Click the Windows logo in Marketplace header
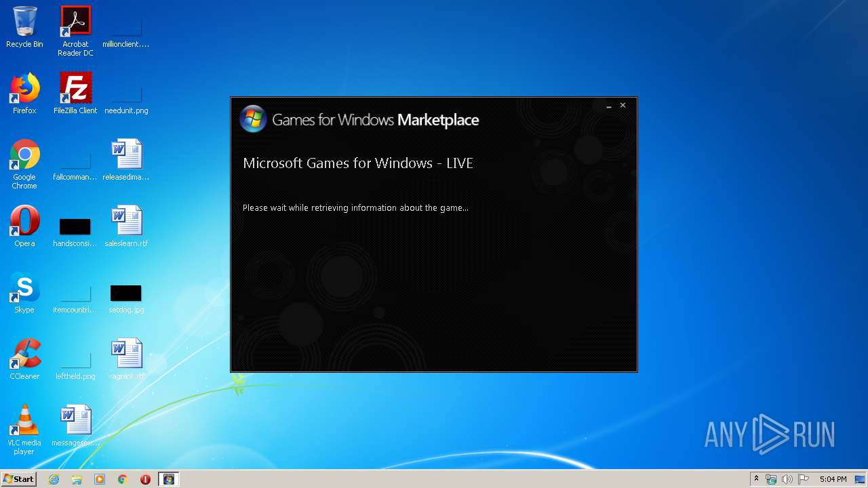 point(253,119)
